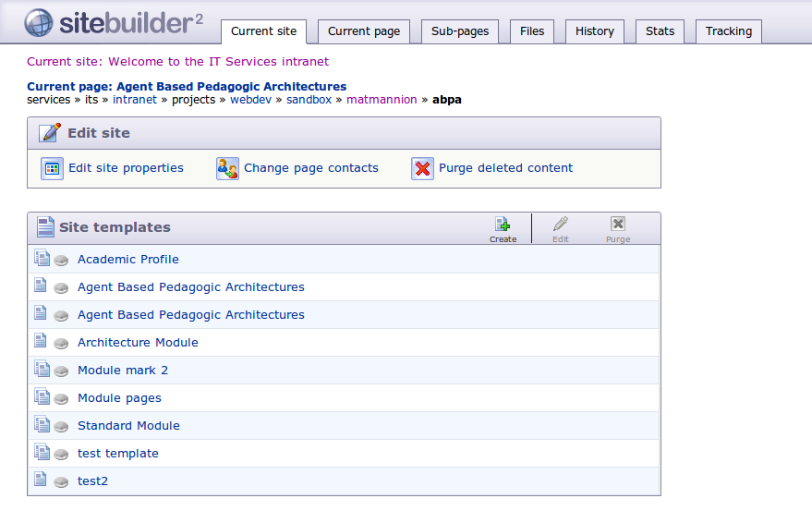Click the red X Purge deleted content icon
Image resolution: width=812 pixels, height=511 pixels.
pyautogui.click(x=422, y=168)
